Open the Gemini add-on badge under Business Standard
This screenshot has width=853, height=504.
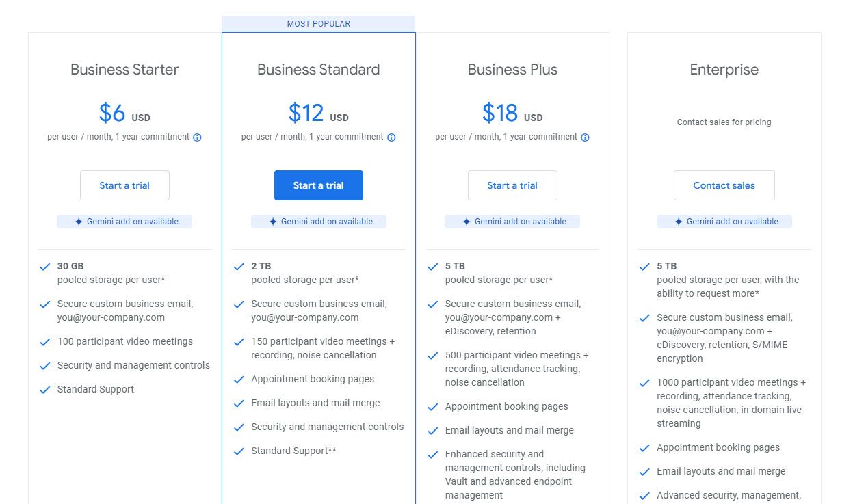pyautogui.click(x=318, y=221)
